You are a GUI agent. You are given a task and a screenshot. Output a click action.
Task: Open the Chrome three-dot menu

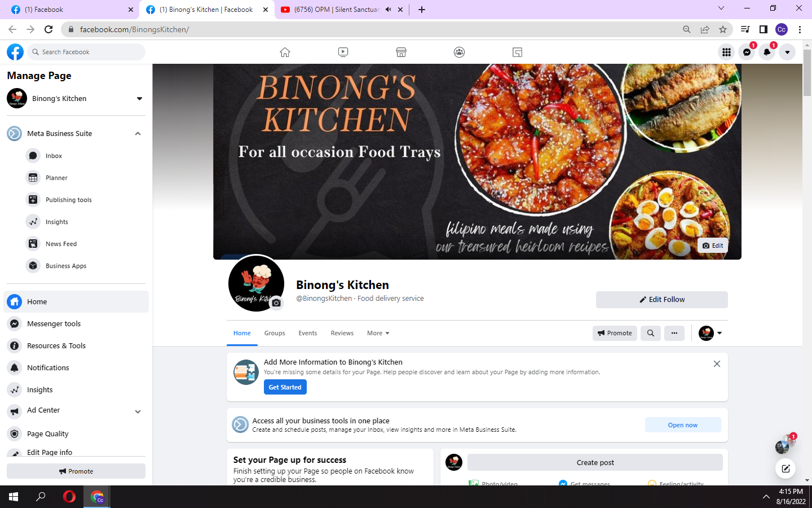(x=800, y=29)
